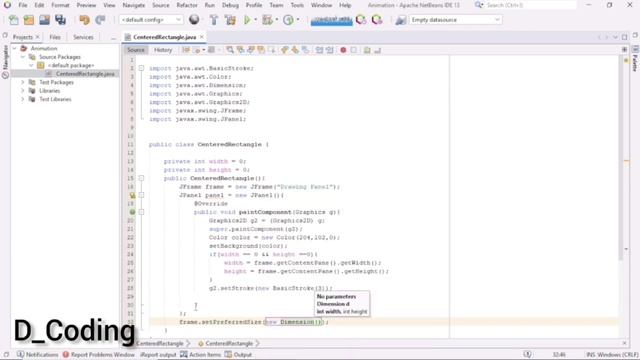
Task: Open the Navigate menu
Action: point(134,5)
